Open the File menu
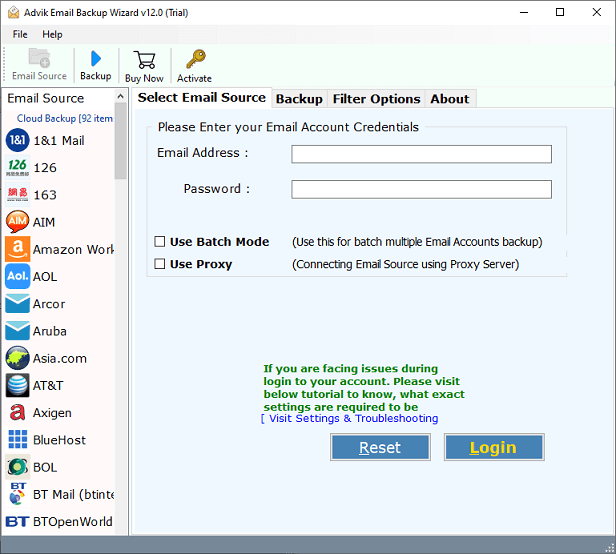 (x=20, y=34)
